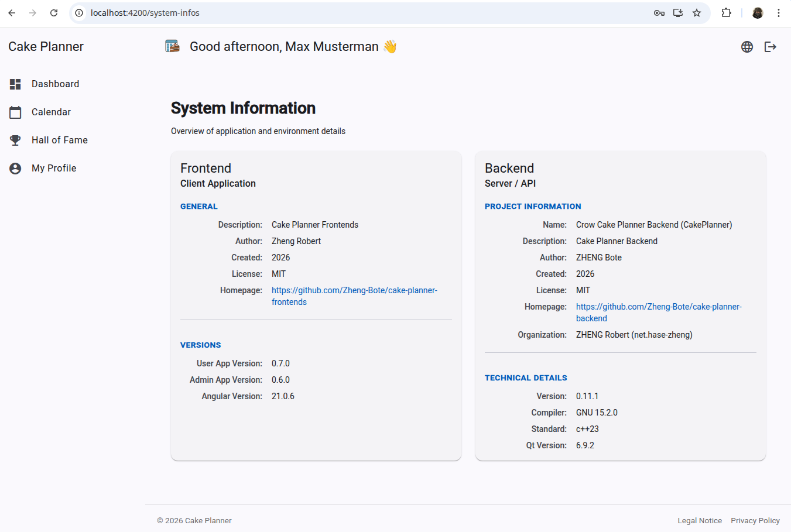Click the globe language icon in the header
791x532 pixels.
pyautogui.click(x=747, y=46)
